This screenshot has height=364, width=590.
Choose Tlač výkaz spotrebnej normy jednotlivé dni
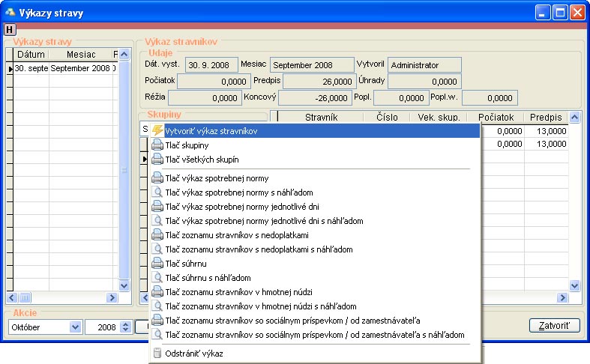coord(244,207)
